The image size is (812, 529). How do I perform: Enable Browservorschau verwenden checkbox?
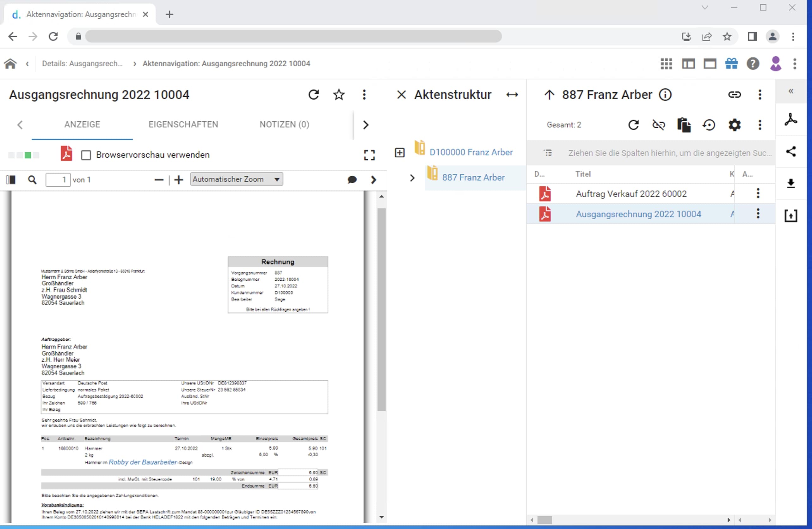(x=86, y=155)
